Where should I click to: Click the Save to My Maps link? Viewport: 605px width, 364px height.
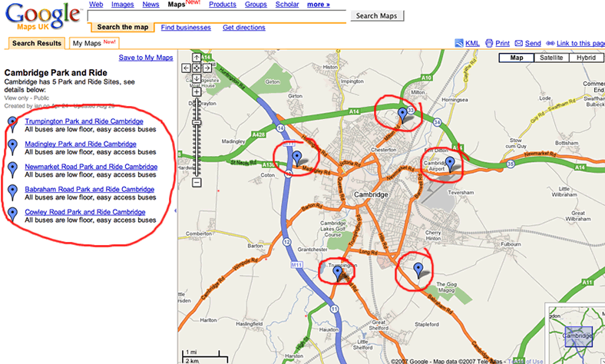point(146,58)
